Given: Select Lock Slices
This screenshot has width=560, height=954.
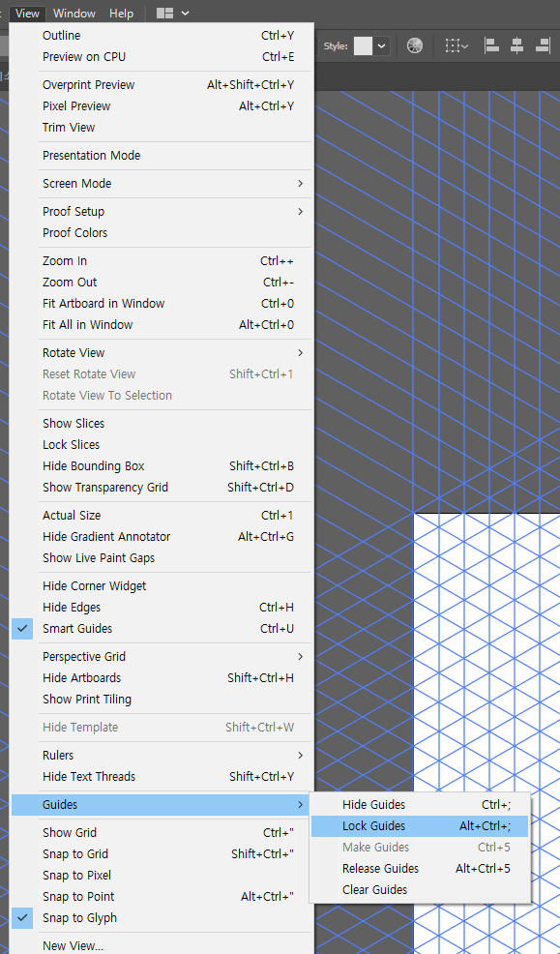Looking at the screenshot, I should [x=162, y=445].
